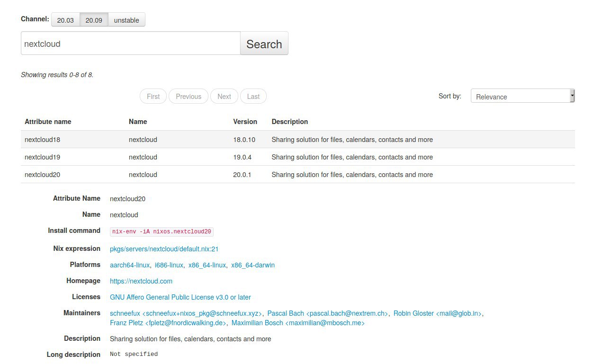Viewport: 594px width, 364px height.
Task: Go to Next results page
Action: point(224,96)
